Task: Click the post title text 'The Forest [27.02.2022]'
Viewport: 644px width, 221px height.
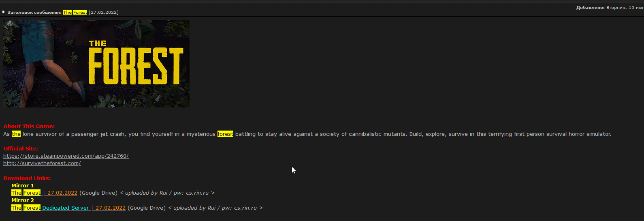Action: 91,13
